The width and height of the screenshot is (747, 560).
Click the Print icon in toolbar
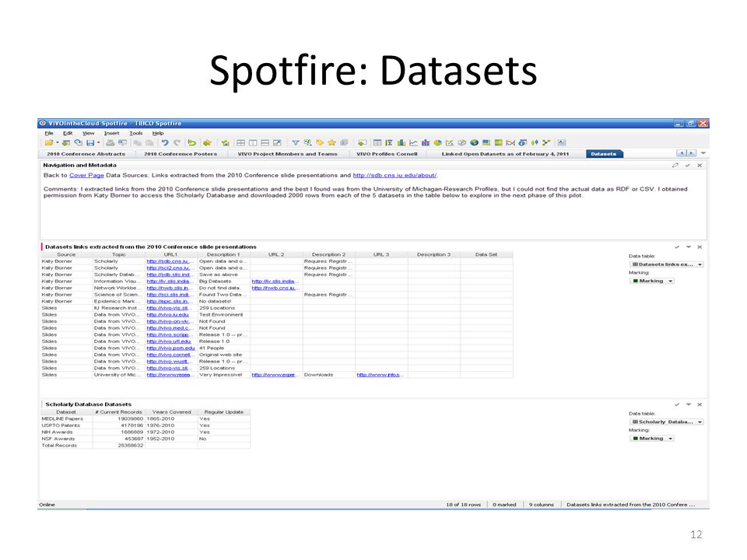click(110, 143)
